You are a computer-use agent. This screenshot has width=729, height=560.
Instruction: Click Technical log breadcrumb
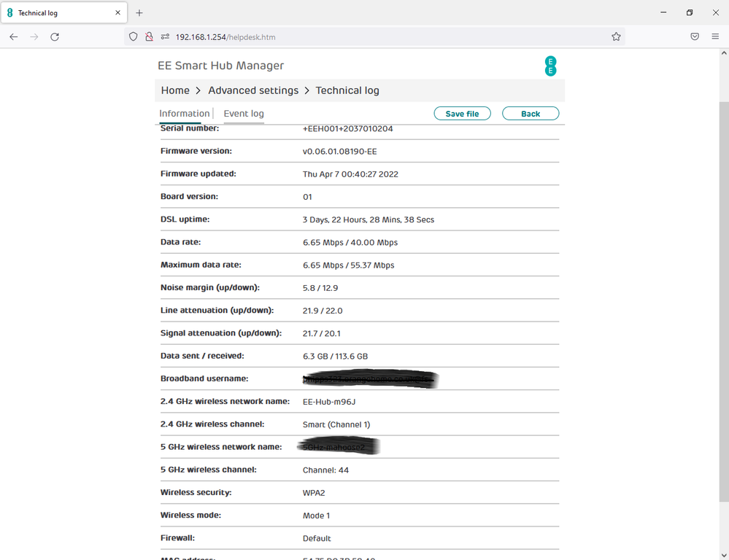pos(347,90)
